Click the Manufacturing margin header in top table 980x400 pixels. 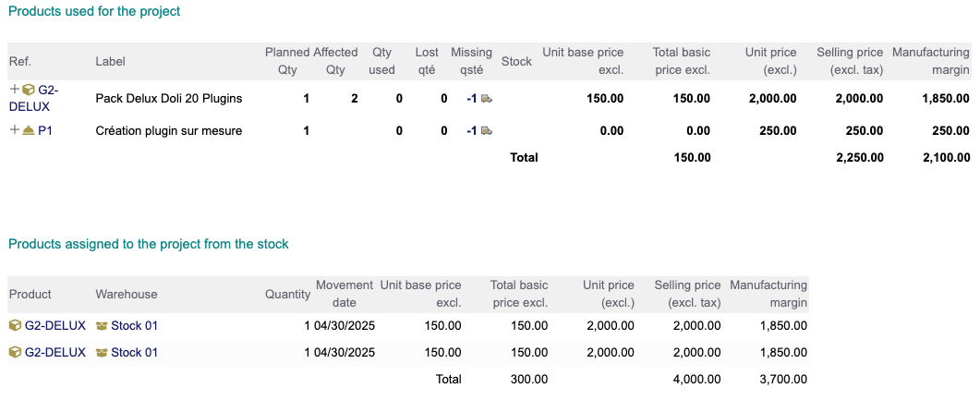tap(930, 61)
